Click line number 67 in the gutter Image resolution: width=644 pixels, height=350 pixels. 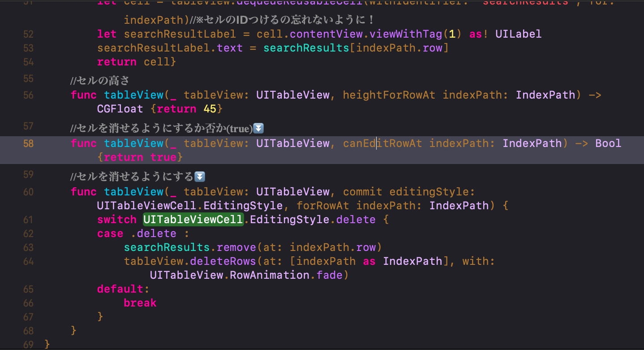(x=28, y=317)
